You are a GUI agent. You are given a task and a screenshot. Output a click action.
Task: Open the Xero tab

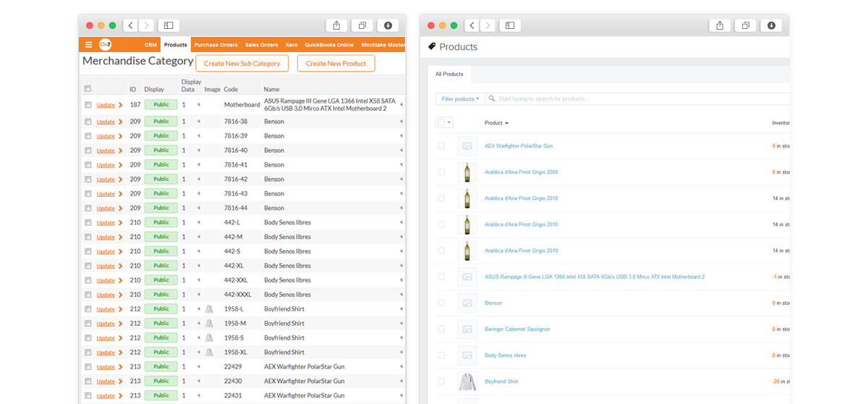[x=292, y=45]
